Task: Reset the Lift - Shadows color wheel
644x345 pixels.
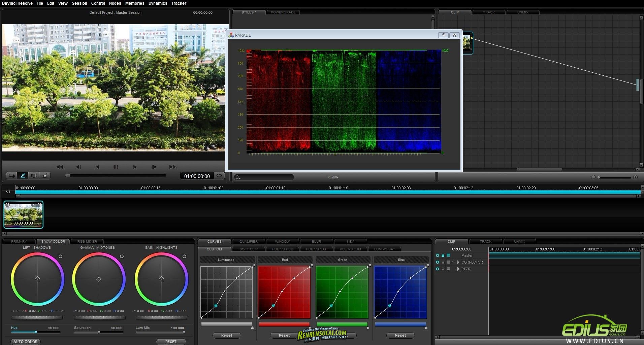Action: 60,256
